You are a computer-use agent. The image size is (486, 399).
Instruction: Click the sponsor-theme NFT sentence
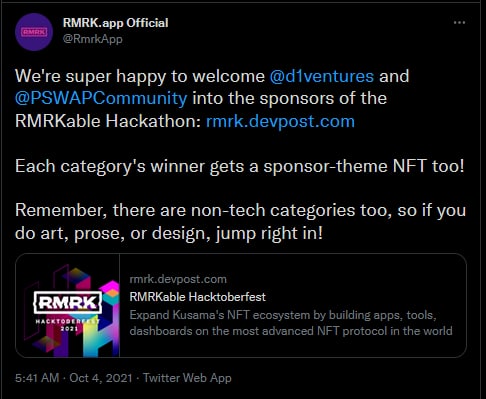pyautogui.click(x=240, y=166)
